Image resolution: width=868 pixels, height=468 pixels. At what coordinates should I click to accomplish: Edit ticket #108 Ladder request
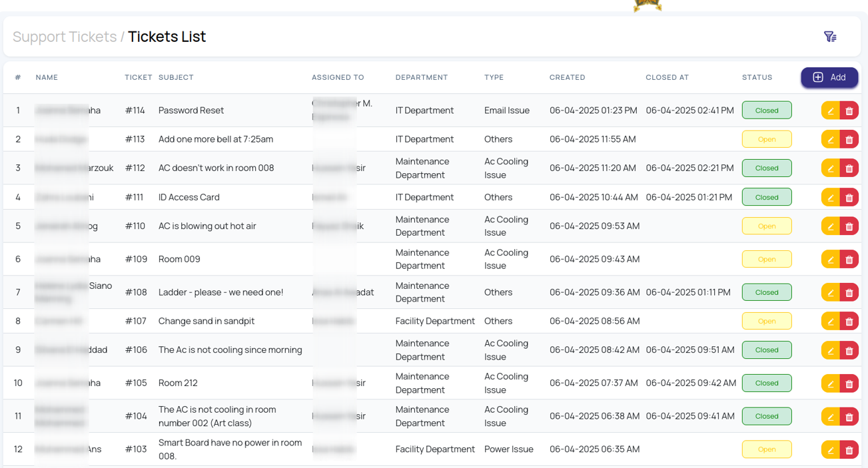pyautogui.click(x=831, y=292)
